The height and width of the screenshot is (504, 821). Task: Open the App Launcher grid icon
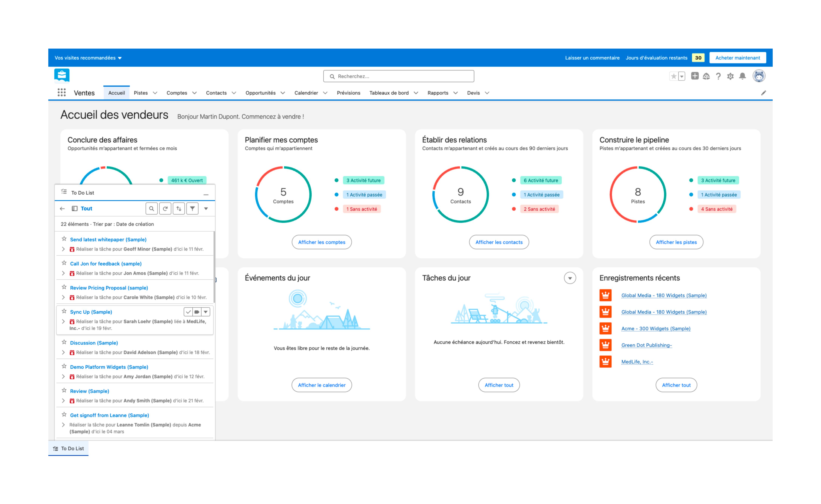pyautogui.click(x=62, y=93)
